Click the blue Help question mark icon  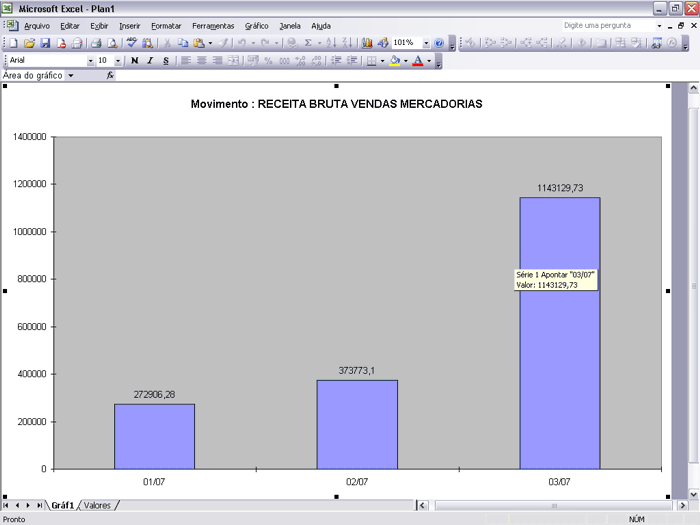point(439,43)
